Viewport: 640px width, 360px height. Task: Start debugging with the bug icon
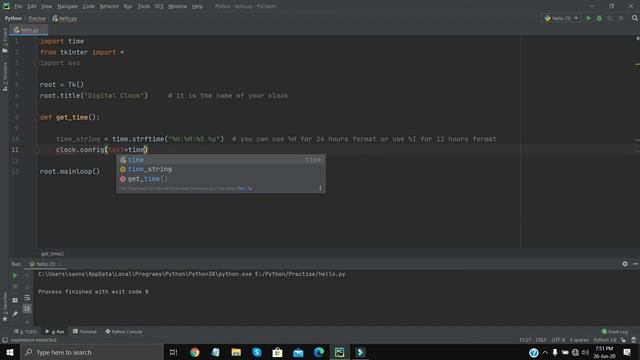(x=599, y=18)
